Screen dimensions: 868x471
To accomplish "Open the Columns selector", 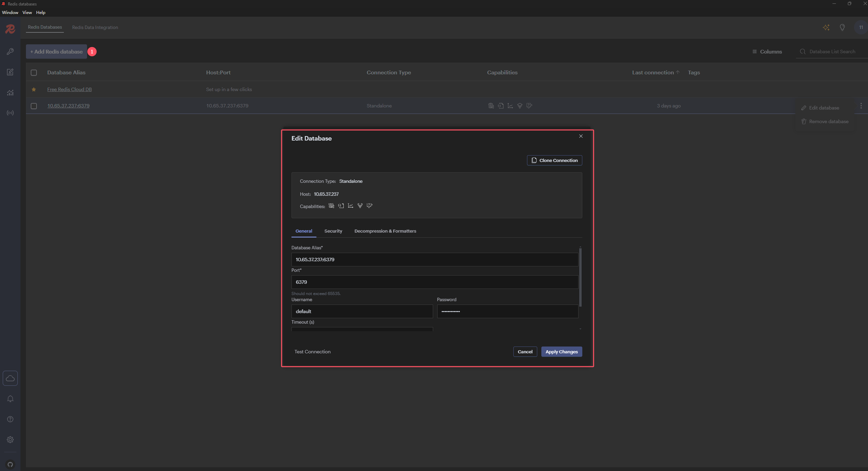I will point(767,52).
